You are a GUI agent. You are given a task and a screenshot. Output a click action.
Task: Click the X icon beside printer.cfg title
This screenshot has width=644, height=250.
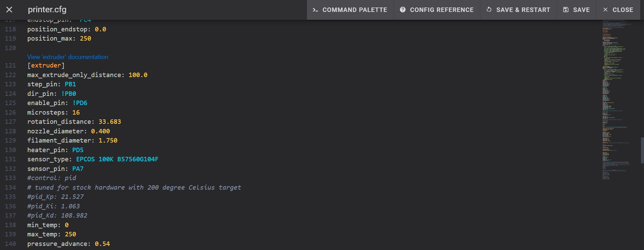[9, 10]
